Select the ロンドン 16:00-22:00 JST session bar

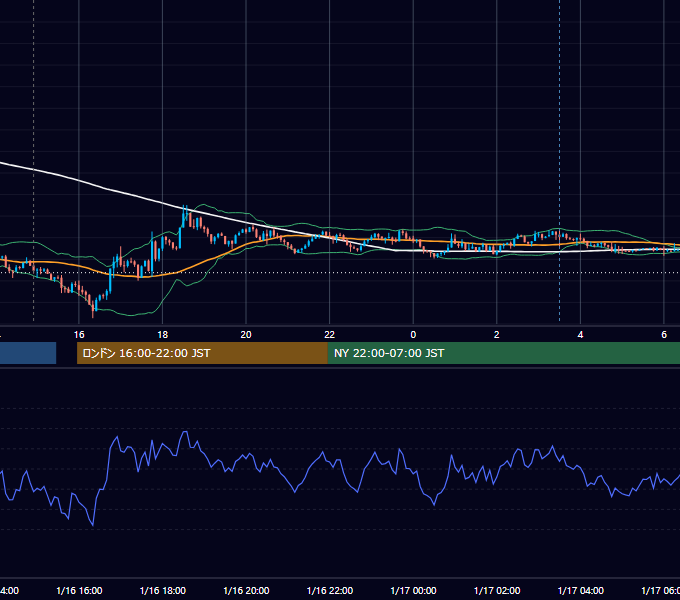(x=202, y=353)
